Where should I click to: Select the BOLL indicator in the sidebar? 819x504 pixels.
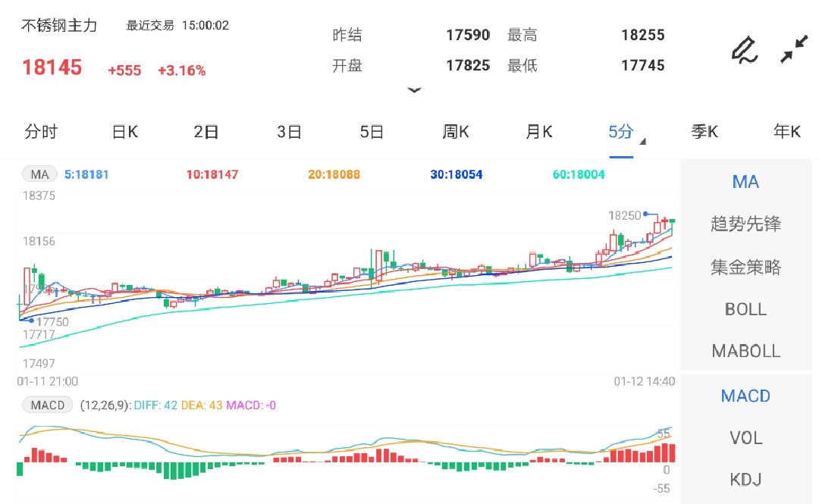[x=746, y=309]
